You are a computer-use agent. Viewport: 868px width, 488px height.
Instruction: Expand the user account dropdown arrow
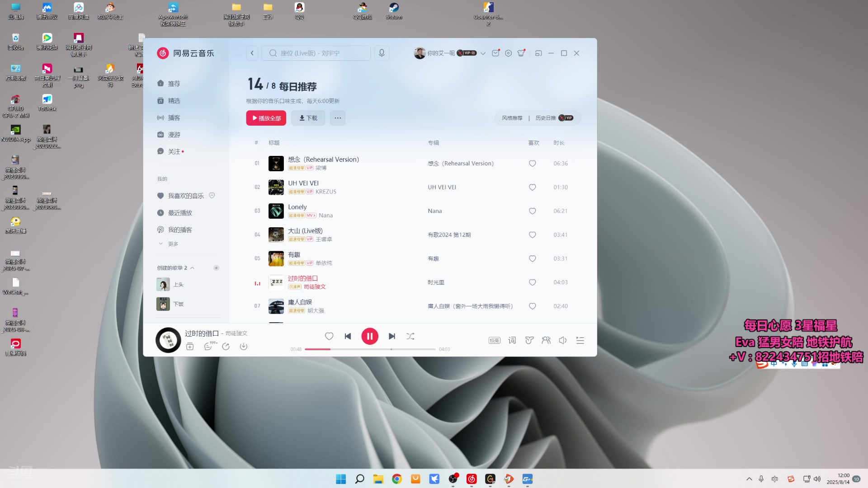point(483,53)
